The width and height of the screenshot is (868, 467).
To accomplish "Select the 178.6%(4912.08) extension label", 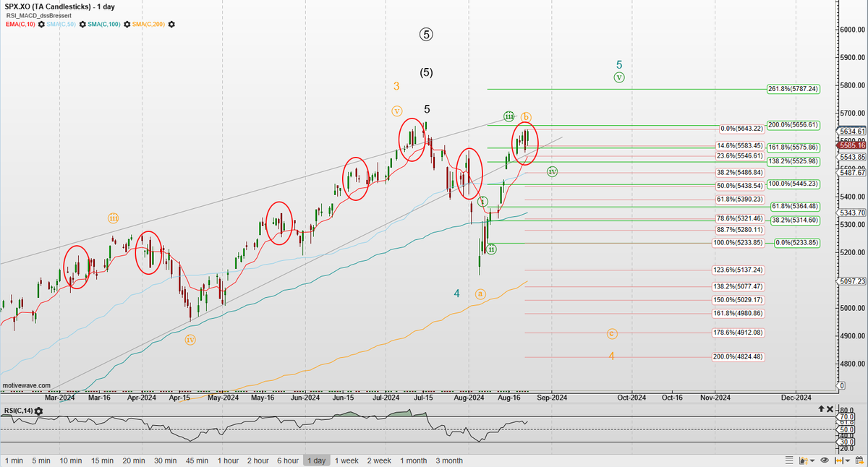I will pos(739,333).
